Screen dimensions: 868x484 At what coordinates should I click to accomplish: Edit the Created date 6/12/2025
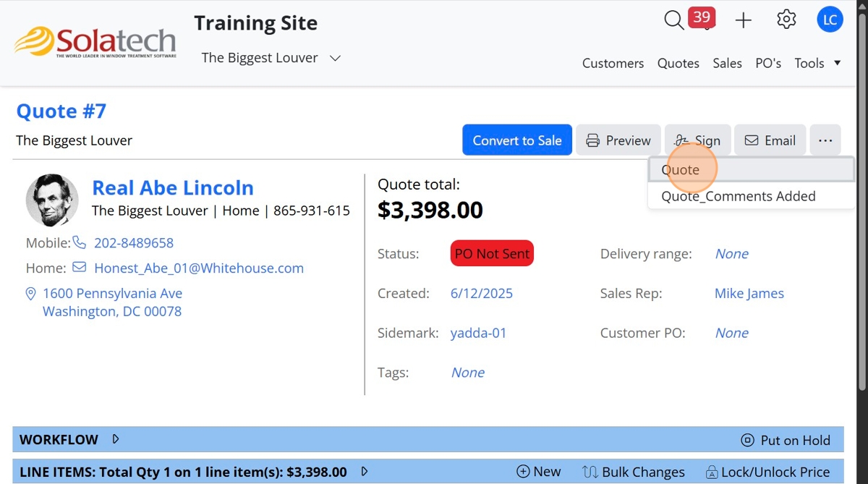pos(482,293)
